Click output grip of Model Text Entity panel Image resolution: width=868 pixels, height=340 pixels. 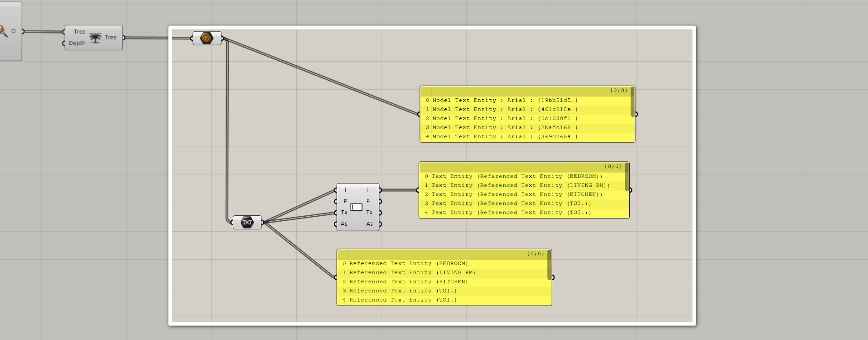click(x=636, y=114)
